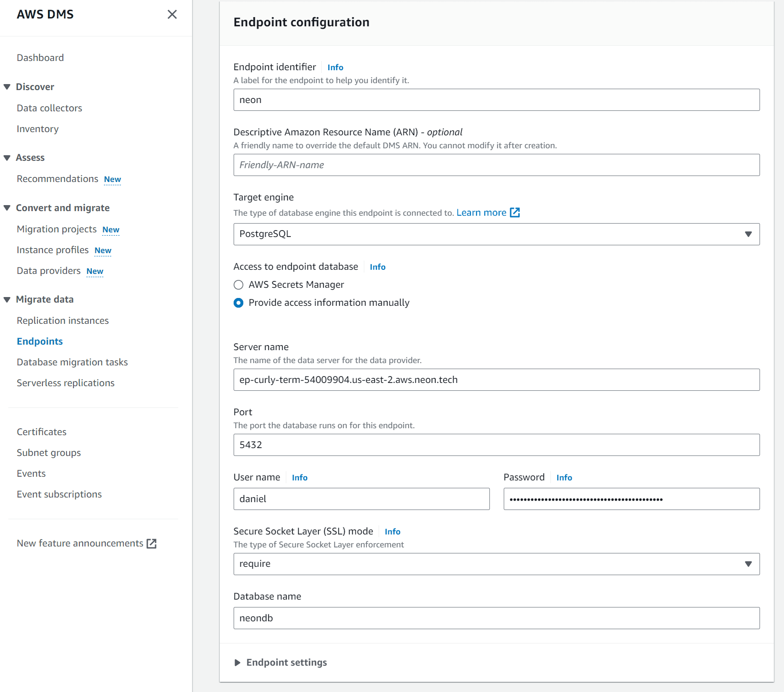Collapse the Discover section

[x=6, y=86]
